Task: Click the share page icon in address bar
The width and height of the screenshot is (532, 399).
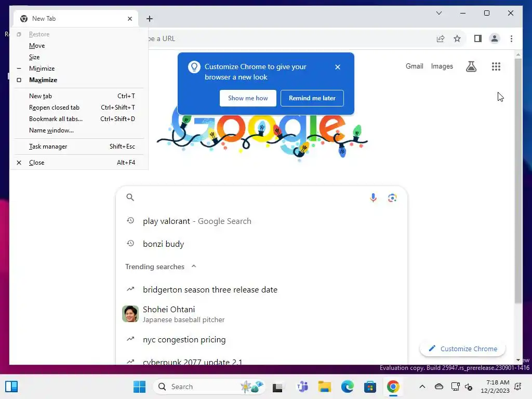Action: pyautogui.click(x=441, y=38)
